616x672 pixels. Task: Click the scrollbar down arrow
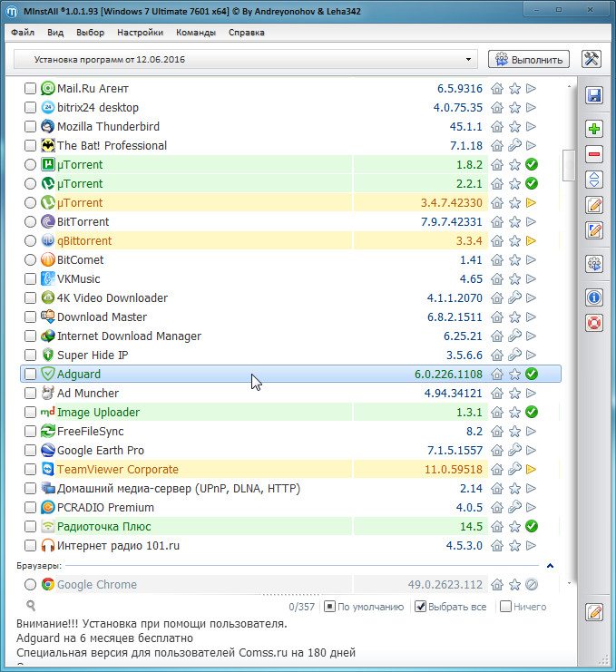click(x=569, y=583)
